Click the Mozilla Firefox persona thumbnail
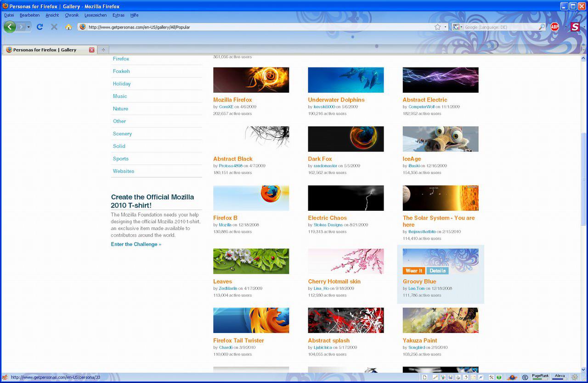 click(251, 80)
